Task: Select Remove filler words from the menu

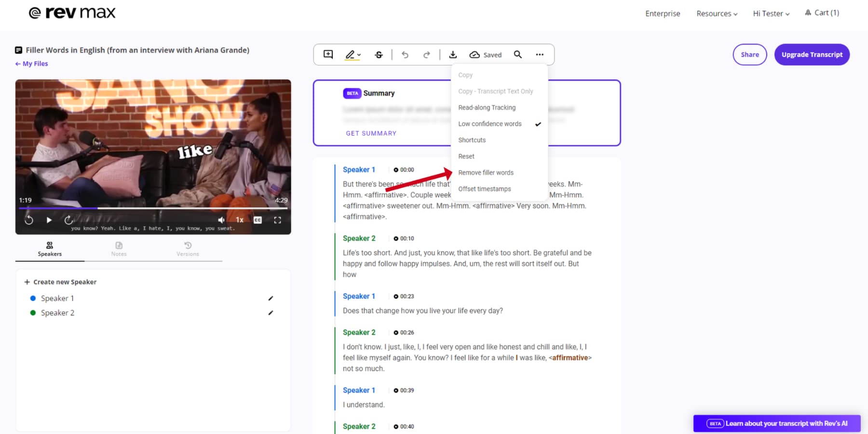Action: (486, 172)
